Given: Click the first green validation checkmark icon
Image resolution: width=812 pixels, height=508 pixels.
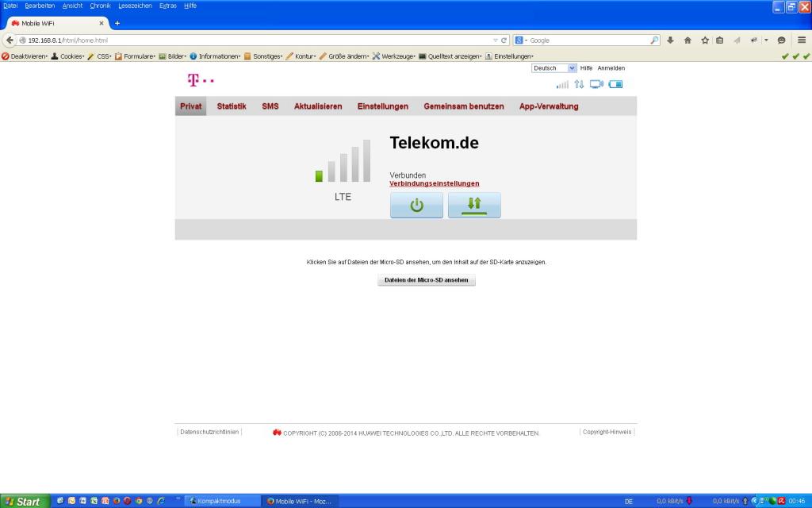Looking at the screenshot, I should (785, 56).
